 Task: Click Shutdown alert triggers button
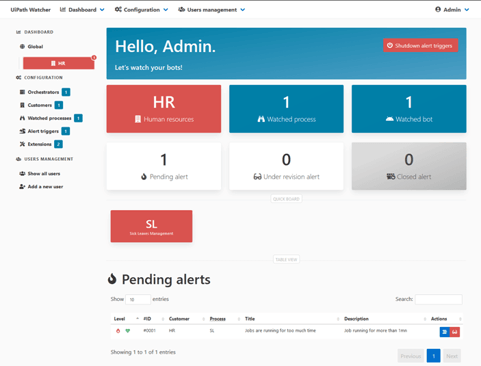(420, 46)
